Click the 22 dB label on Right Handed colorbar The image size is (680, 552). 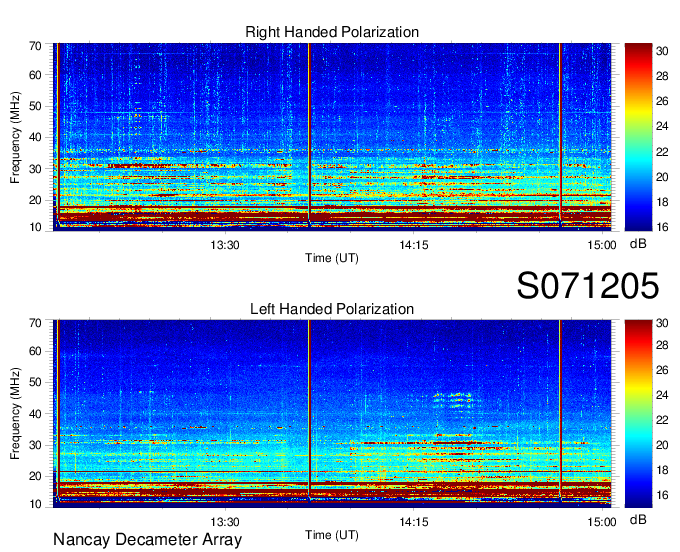662,152
